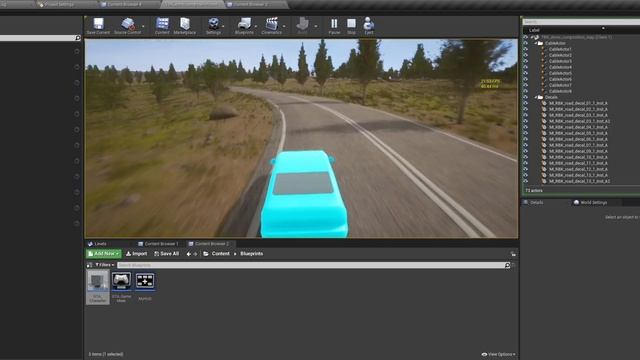Toggle visibility of road_decal_02_1_inst_A
The height and width of the screenshot is (360, 640).
point(526,109)
